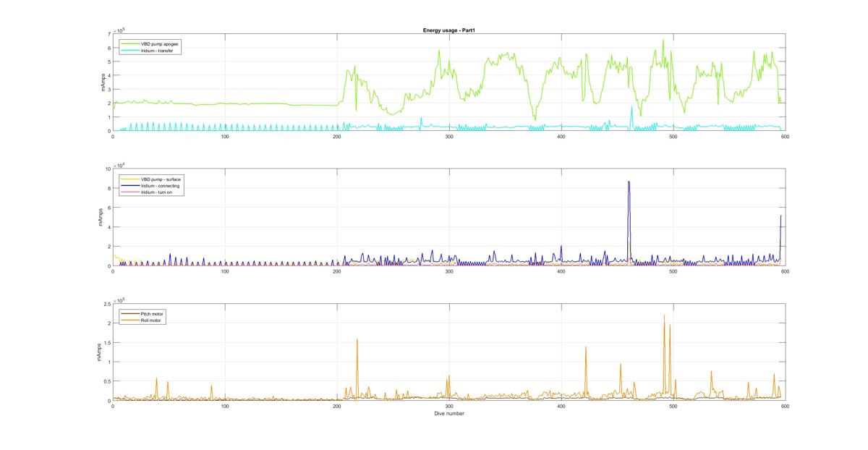Screen dimensions: 868x450
Task: Select 'VBD pump apogee' legend entry
Action: click(x=161, y=44)
